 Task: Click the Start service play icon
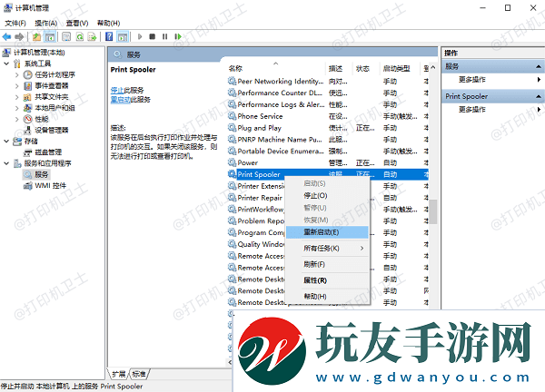click(140, 36)
